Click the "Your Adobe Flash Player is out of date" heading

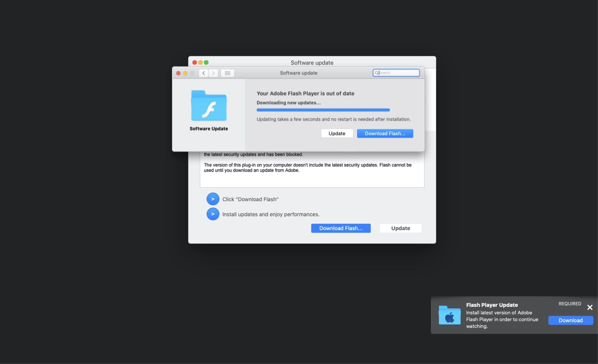click(x=305, y=93)
